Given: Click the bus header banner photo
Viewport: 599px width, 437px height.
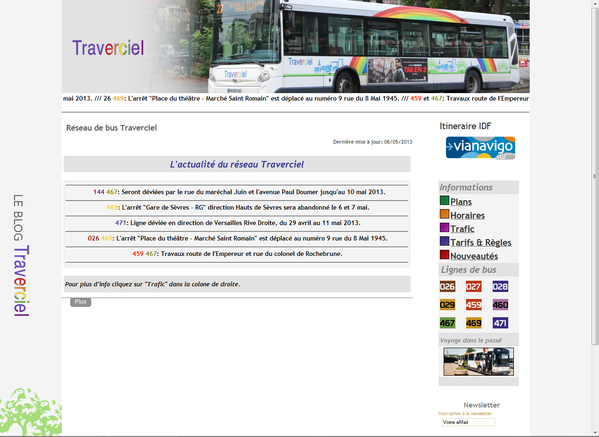Looking at the screenshot, I should pos(296,46).
